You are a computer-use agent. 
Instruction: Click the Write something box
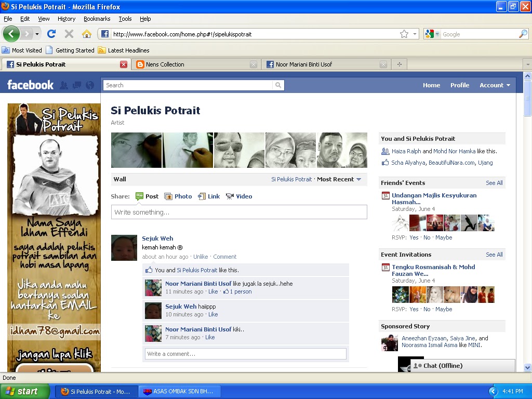point(239,212)
